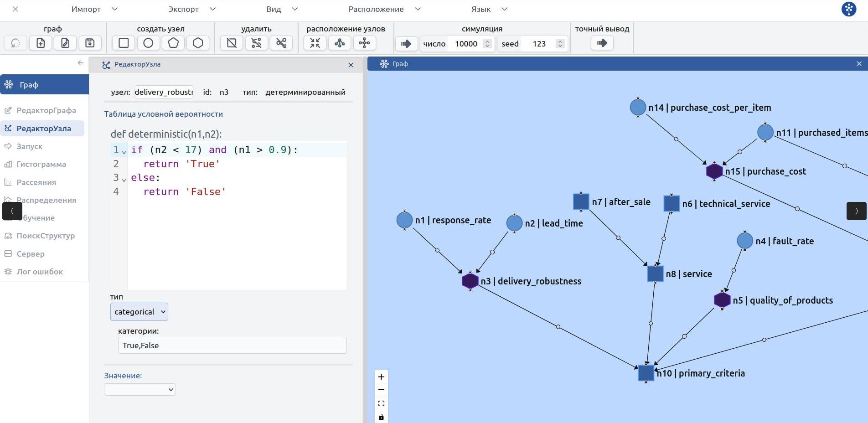The height and width of the screenshot is (423, 868).
Task: Toggle the graph lock icon
Action: click(382, 417)
